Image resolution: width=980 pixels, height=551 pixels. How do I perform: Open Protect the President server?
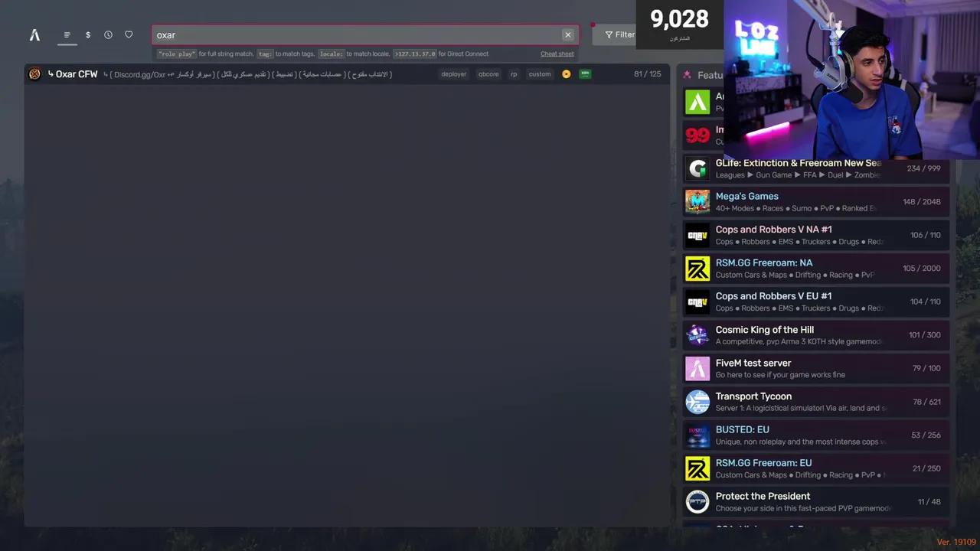pos(816,502)
